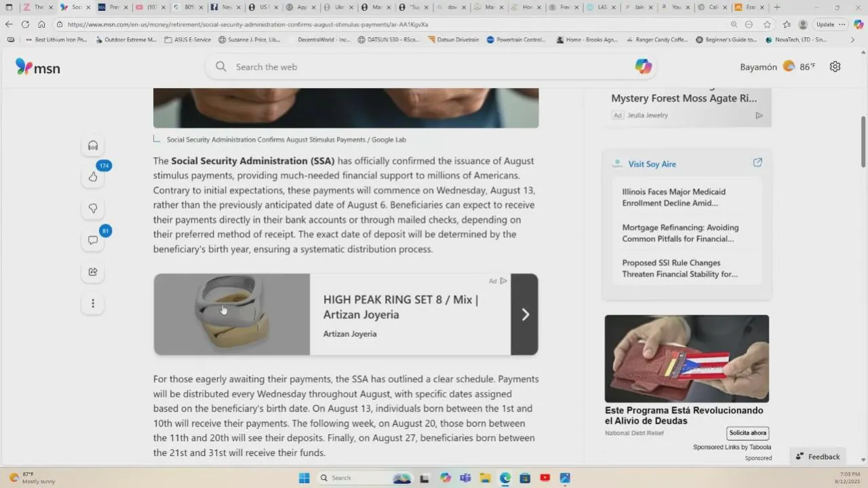Click the page vertical scrollbar thumb
This screenshot has height=488, width=868.
click(x=863, y=142)
